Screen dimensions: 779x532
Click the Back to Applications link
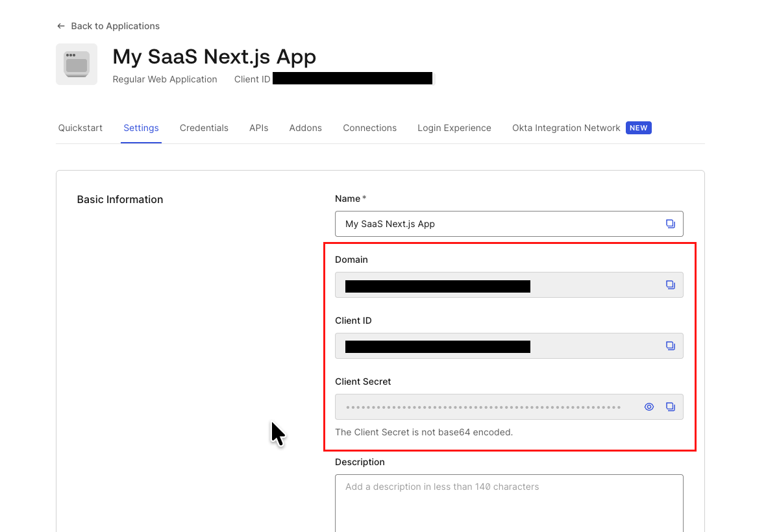click(x=115, y=25)
